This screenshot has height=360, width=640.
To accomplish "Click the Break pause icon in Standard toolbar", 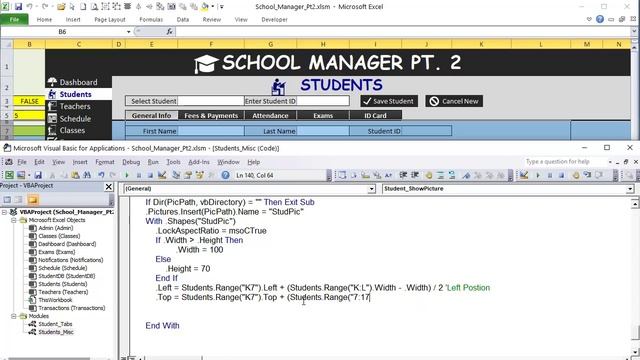I will pyautogui.click(x=139, y=175).
